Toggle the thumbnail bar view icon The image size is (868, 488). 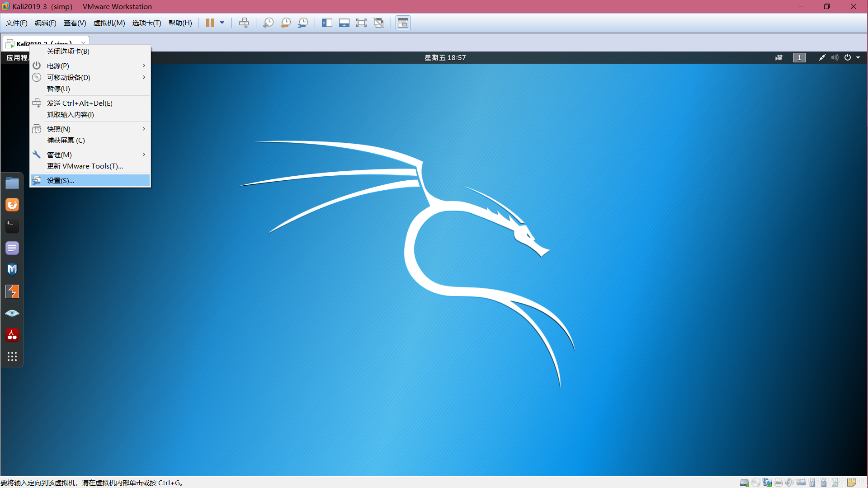pos(344,23)
